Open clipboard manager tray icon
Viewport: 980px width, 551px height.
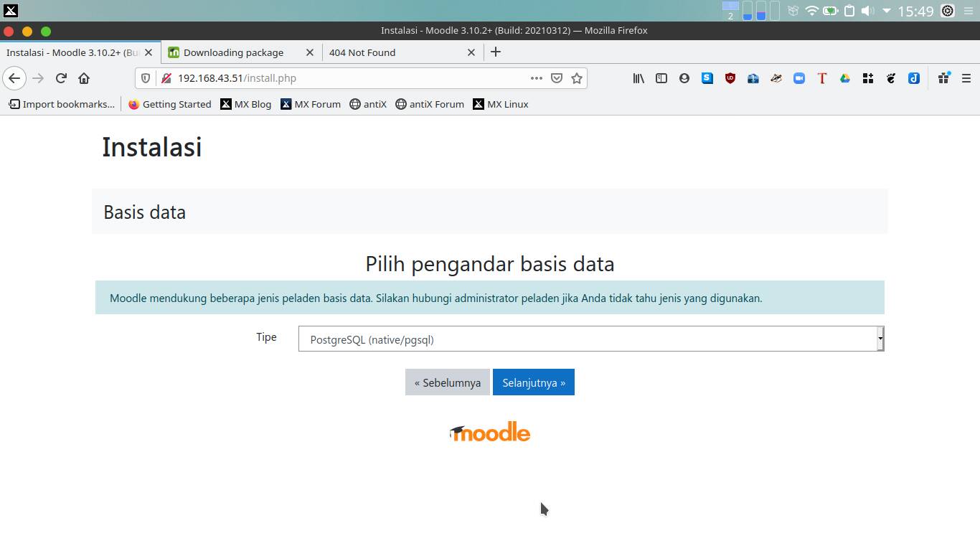click(849, 11)
